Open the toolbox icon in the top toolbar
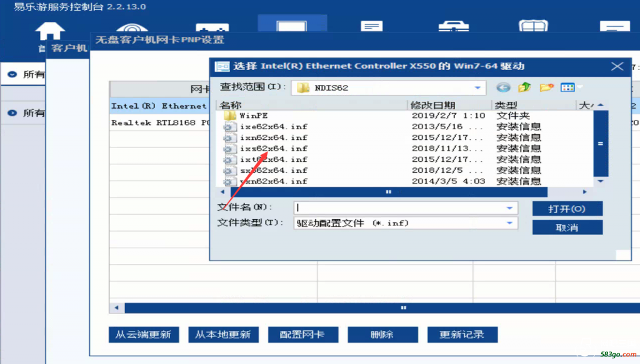 (454, 26)
